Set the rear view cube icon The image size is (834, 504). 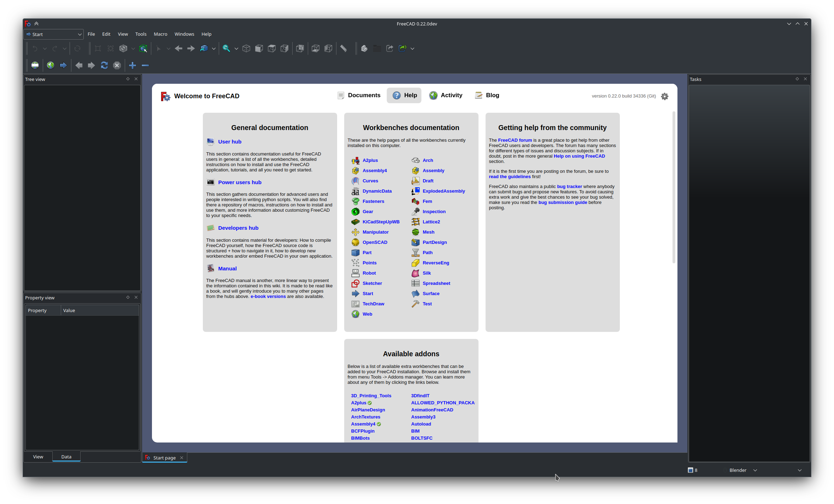[300, 48]
